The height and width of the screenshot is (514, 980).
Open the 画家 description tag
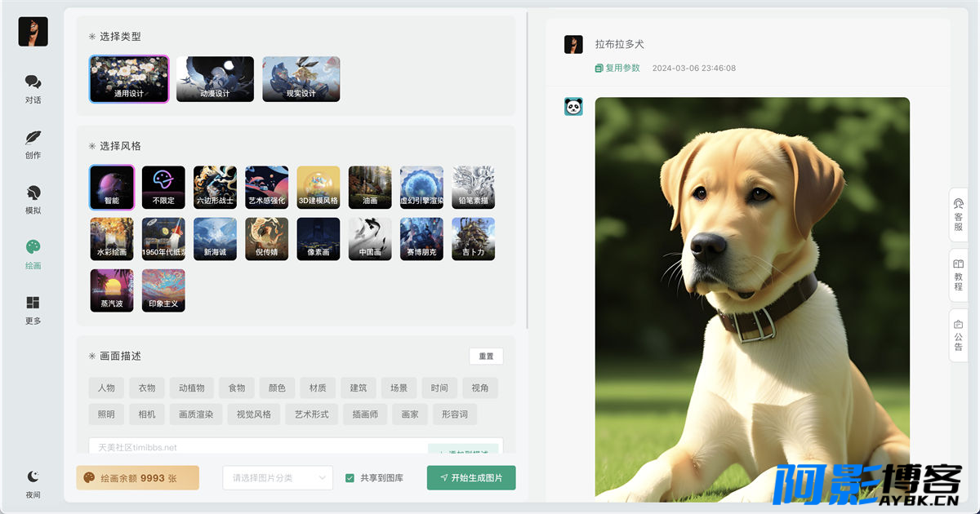[x=410, y=414]
